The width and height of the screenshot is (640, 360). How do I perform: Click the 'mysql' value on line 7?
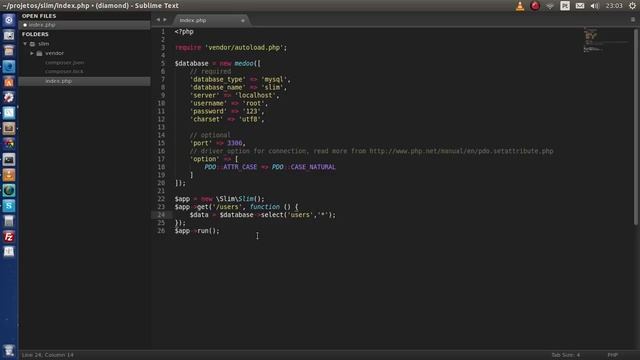tap(274, 79)
